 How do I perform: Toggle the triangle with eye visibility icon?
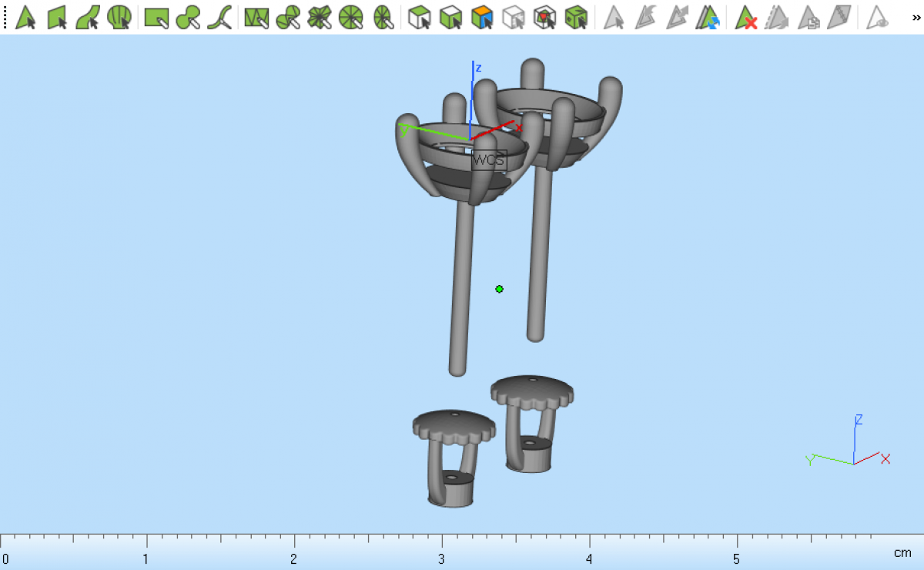tap(877, 17)
